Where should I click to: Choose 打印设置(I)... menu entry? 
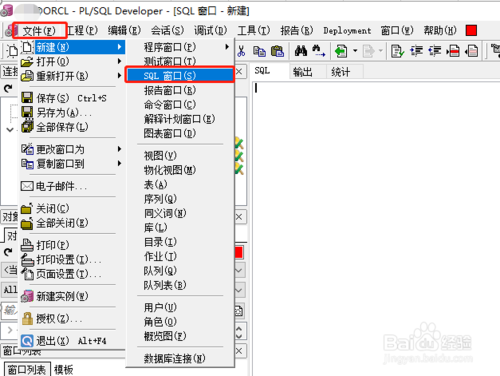tap(73, 259)
